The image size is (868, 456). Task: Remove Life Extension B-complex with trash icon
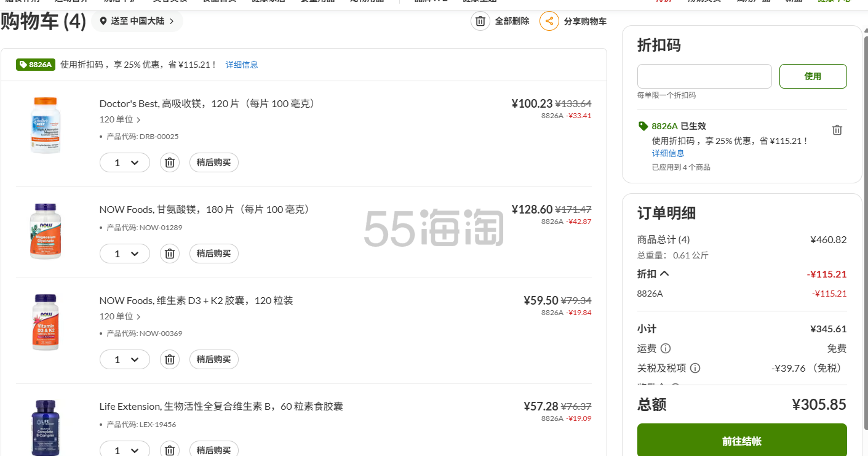(x=170, y=450)
